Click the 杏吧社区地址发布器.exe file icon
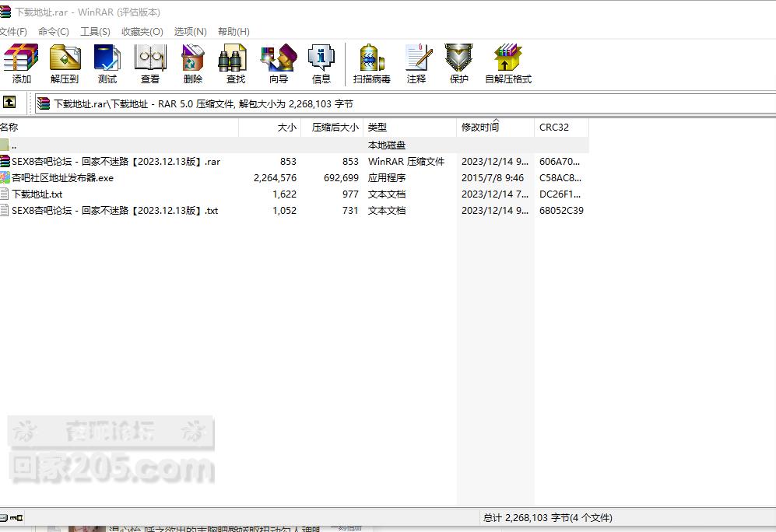The image size is (776, 532). point(5,177)
